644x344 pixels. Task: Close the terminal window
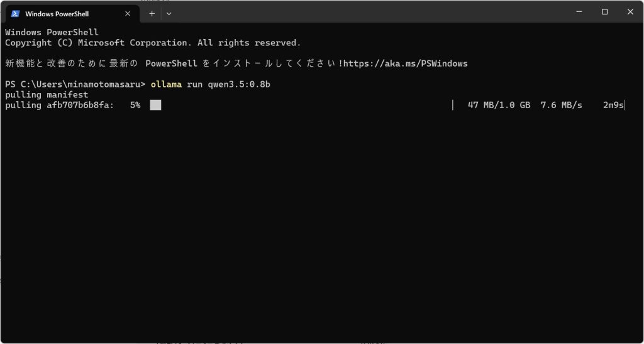pyautogui.click(x=630, y=12)
